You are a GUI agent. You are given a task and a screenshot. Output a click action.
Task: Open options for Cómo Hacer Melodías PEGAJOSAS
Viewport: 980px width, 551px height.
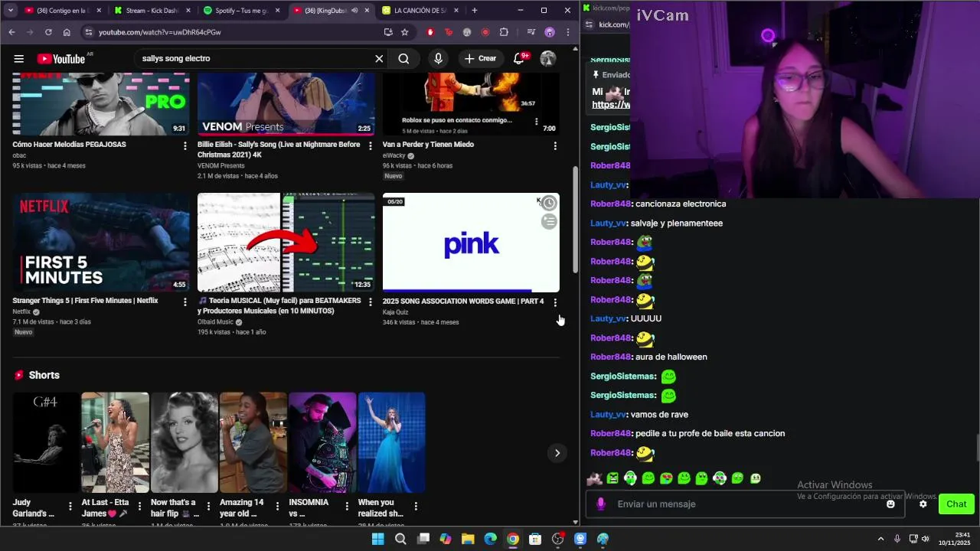185,145
